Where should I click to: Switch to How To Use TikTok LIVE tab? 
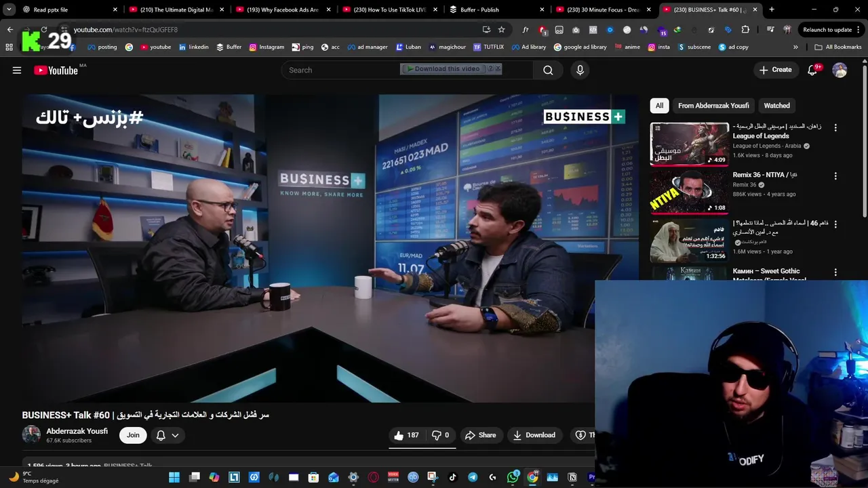pos(390,9)
